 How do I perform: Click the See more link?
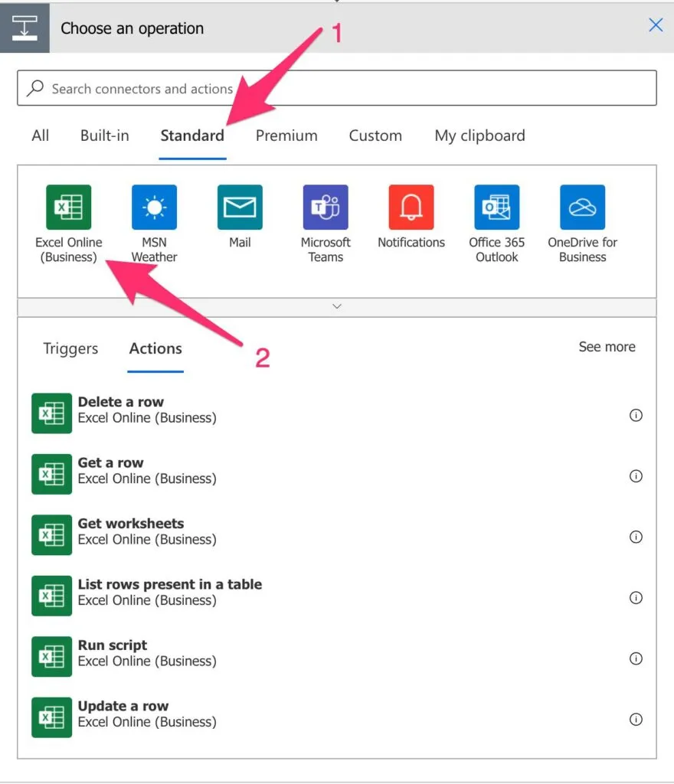coord(607,347)
